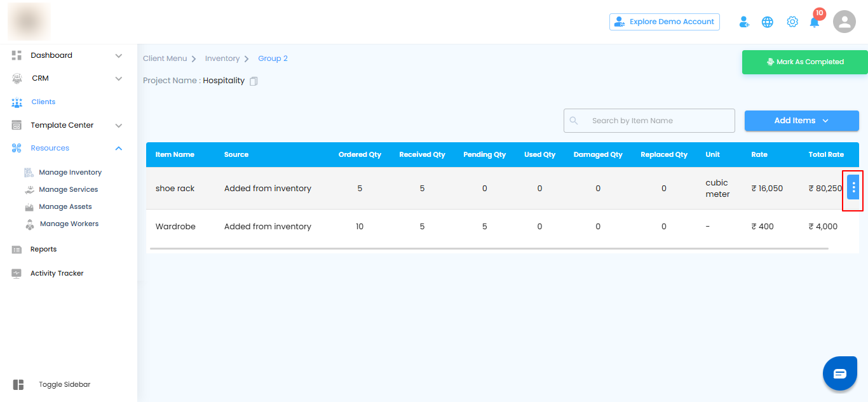Screen dimensions: 868x402
Task: Click the Manage Workers icon
Action: 29,224
